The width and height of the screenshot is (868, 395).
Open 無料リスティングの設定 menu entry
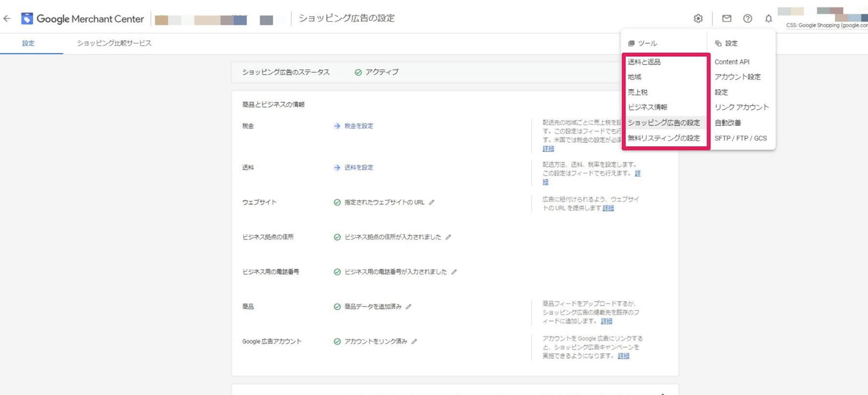663,138
